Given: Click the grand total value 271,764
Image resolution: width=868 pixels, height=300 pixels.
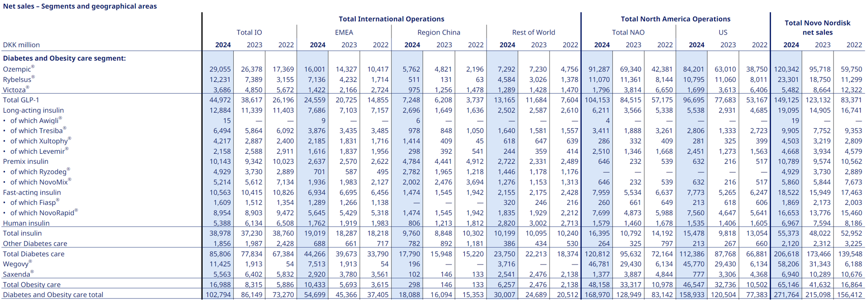Looking at the screenshot, I should point(787,295).
